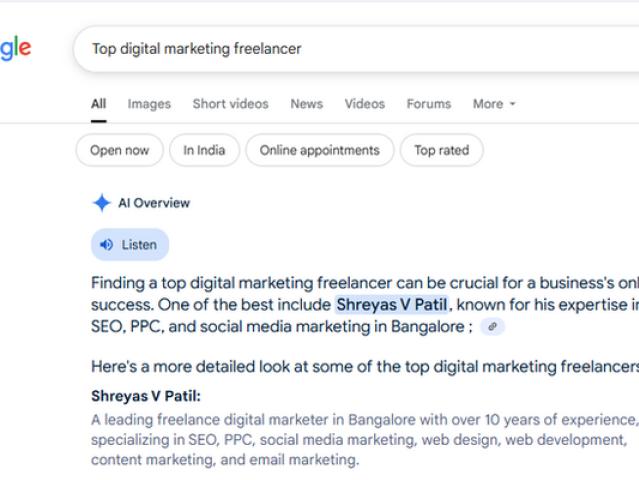Apply the Top rated filter chip
Screen dimensions: 639x480
pyautogui.click(x=441, y=151)
